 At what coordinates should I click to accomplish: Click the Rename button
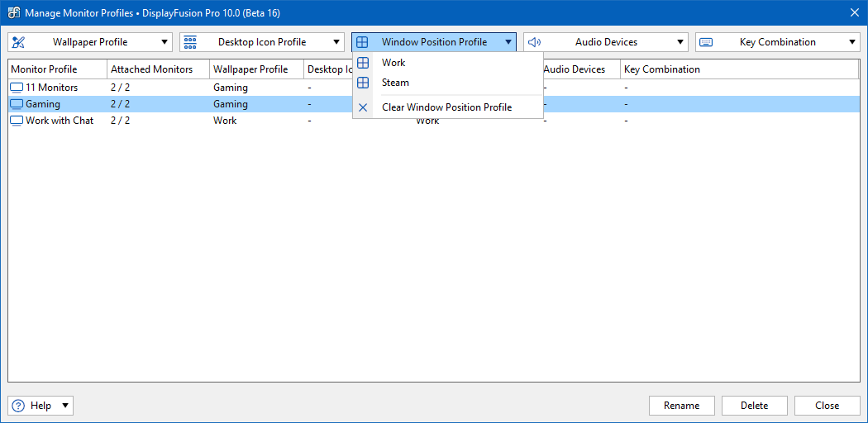tap(681, 406)
